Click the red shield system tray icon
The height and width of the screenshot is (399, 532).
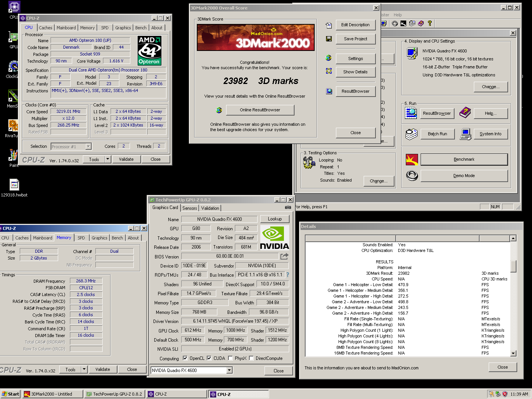pyautogui.click(x=505, y=394)
